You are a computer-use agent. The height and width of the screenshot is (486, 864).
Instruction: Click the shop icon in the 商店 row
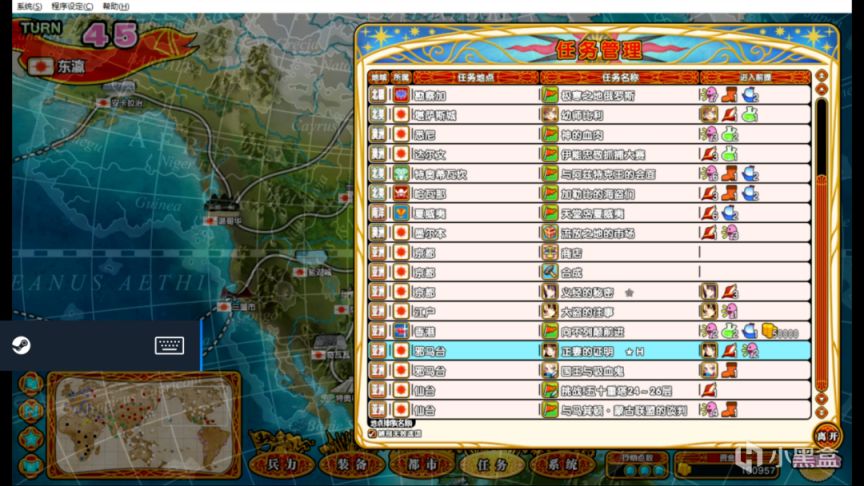[x=549, y=252]
